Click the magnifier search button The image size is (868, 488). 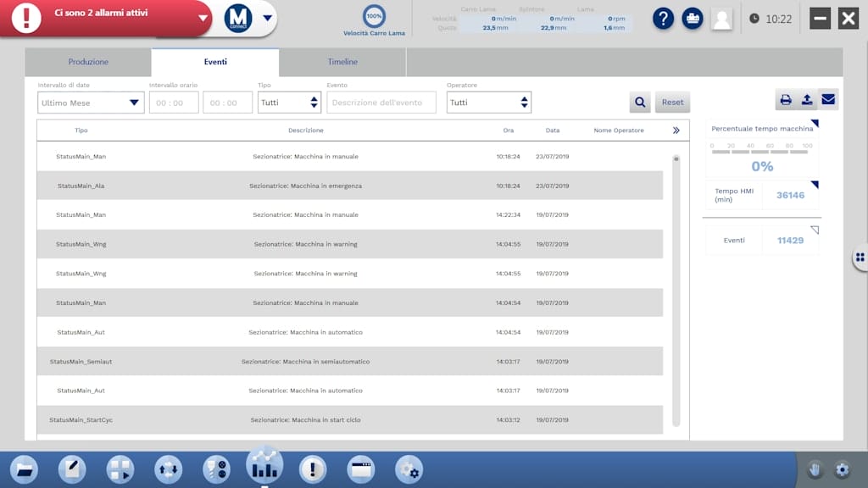(640, 103)
